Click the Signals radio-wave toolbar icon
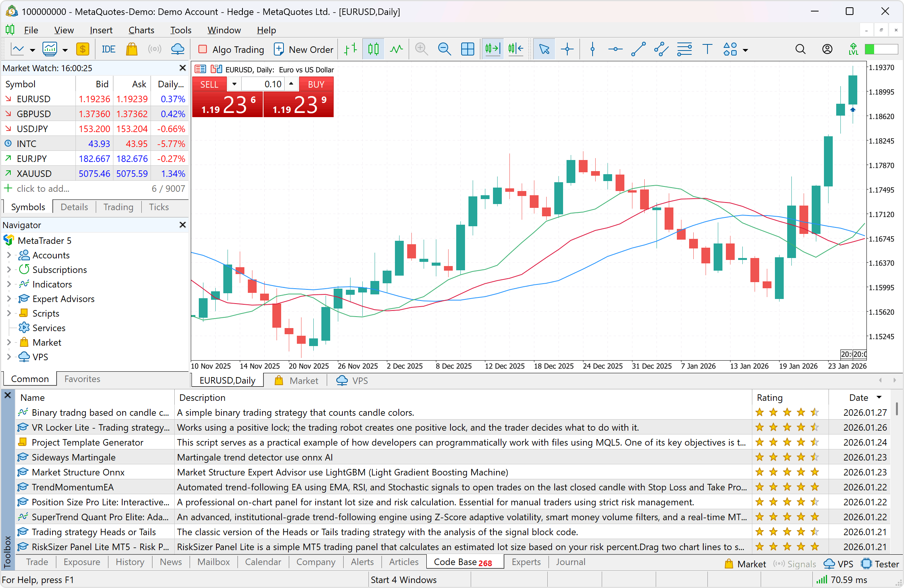The height and width of the screenshot is (588, 904). [155, 49]
